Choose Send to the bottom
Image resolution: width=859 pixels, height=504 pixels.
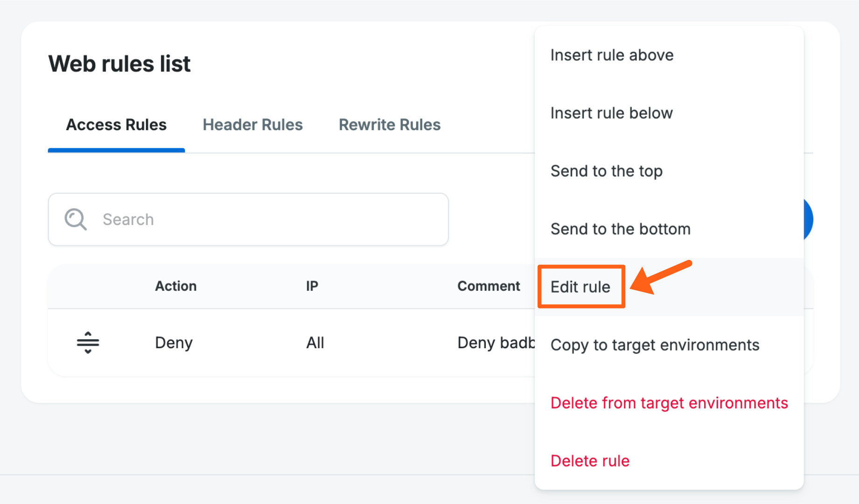(620, 229)
